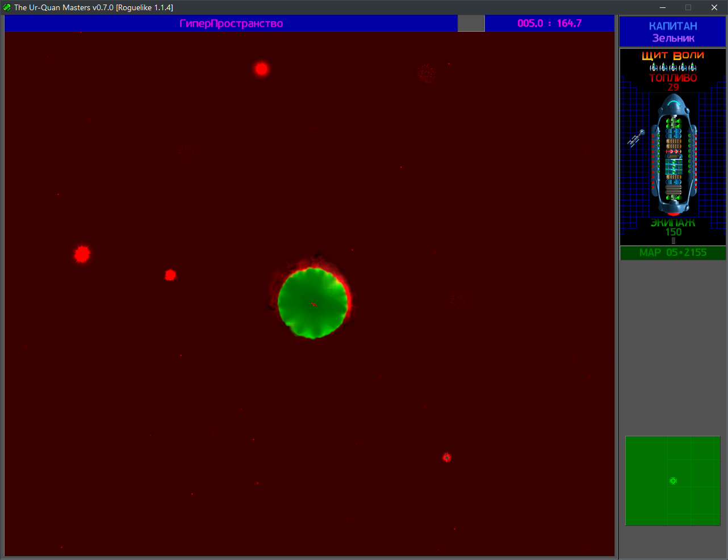Click the green sphere in hyperspace
The width and height of the screenshot is (728, 560).
point(313,303)
